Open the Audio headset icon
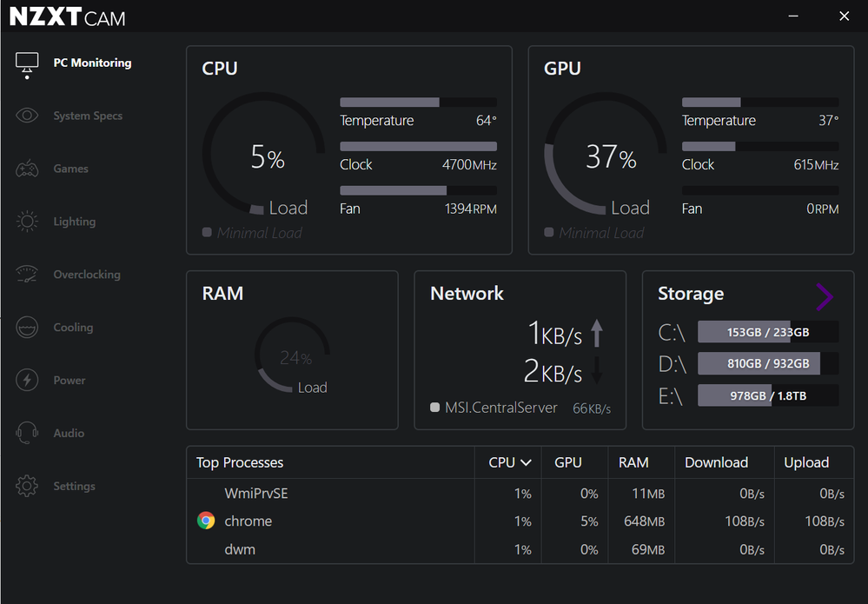This screenshot has width=868, height=604. point(27,433)
